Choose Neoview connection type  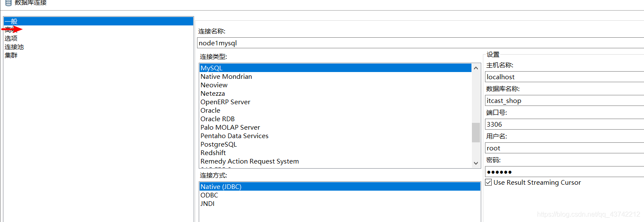pyautogui.click(x=214, y=85)
